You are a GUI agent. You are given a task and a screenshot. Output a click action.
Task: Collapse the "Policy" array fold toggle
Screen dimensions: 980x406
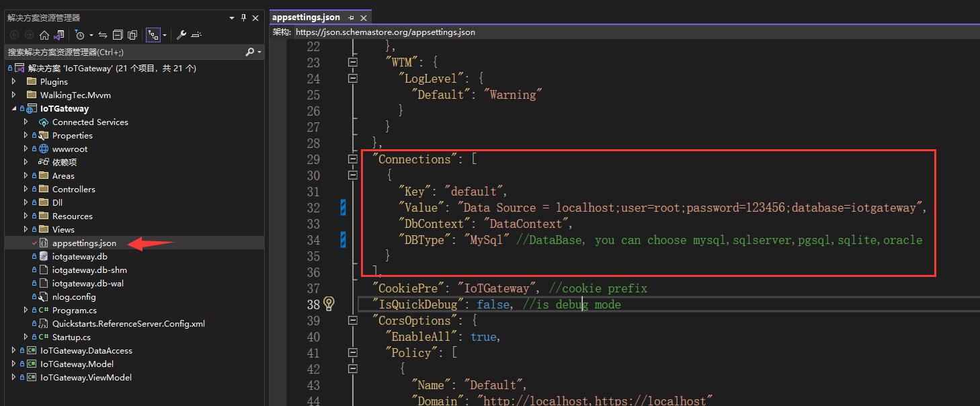pyautogui.click(x=352, y=353)
